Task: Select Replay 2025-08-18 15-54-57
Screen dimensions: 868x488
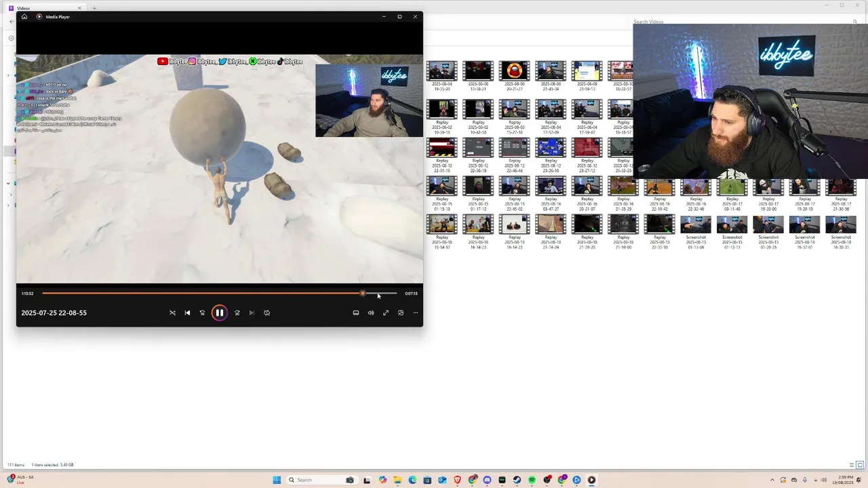Action: (x=441, y=232)
